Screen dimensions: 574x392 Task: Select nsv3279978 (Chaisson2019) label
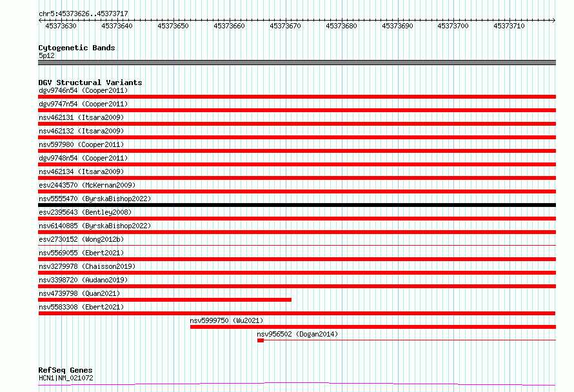point(87,266)
